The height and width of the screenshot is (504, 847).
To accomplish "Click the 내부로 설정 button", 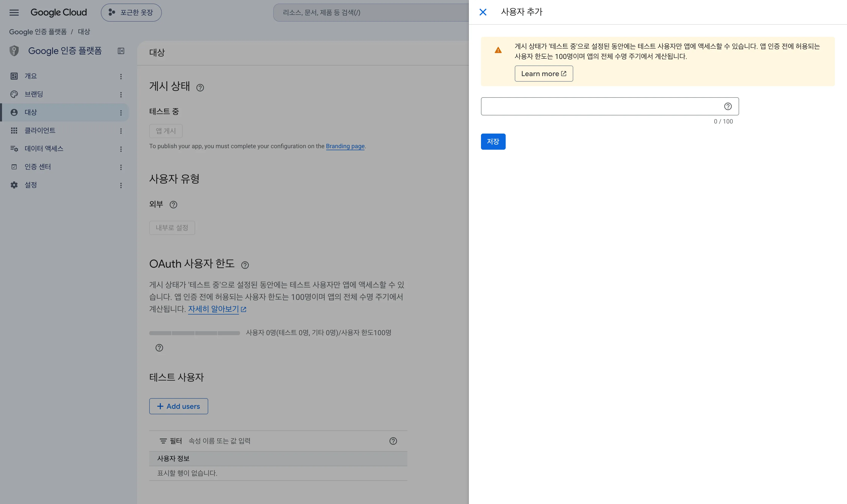I will [172, 228].
